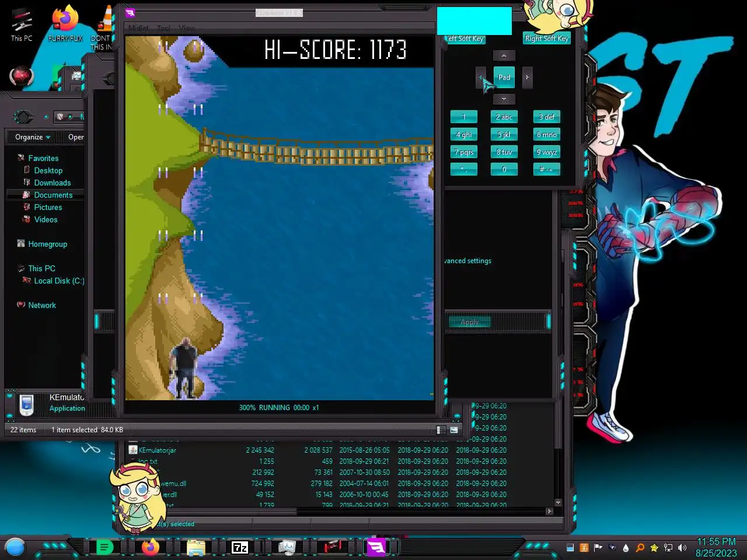Tap keypad key 5 jkl
Viewport: 747px width, 560px height.
504,135
